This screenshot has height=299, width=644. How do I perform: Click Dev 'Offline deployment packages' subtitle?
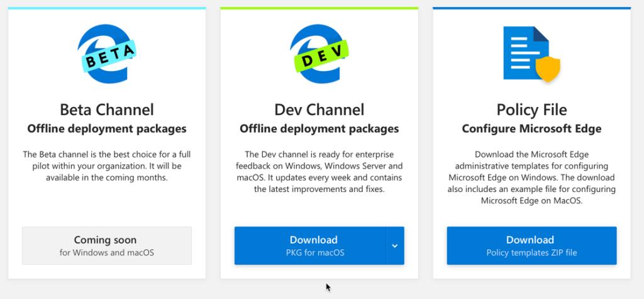[x=319, y=129]
